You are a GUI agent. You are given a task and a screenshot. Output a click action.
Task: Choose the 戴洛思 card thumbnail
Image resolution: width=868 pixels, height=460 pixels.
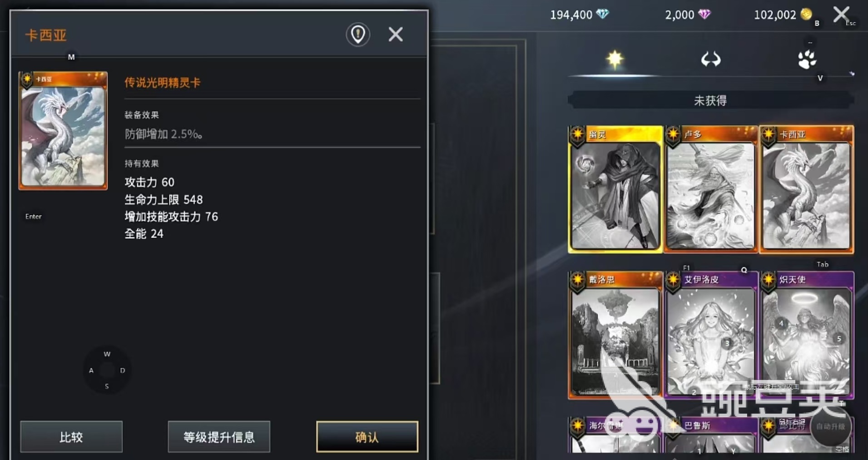coord(615,335)
